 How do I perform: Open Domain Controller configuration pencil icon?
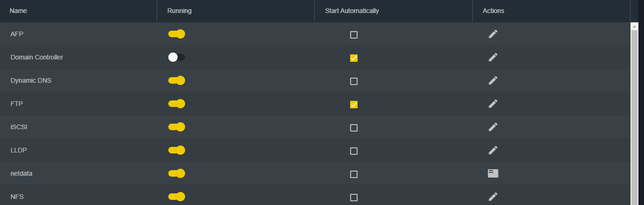(x=493, y=57)
